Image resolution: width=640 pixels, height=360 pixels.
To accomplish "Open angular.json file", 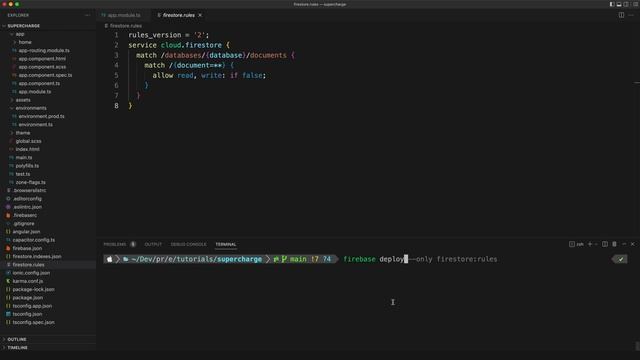I will 26,231.
